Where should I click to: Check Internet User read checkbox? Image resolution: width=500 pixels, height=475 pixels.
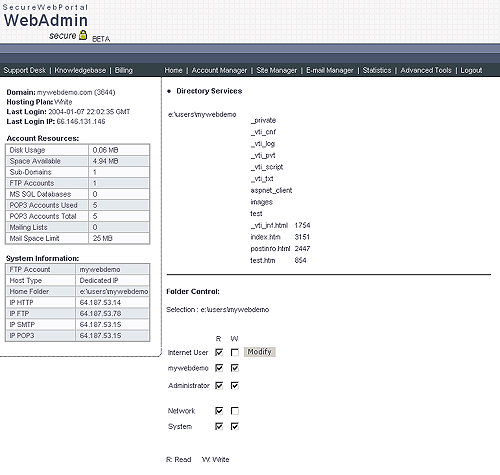click(x=219, y=352)
